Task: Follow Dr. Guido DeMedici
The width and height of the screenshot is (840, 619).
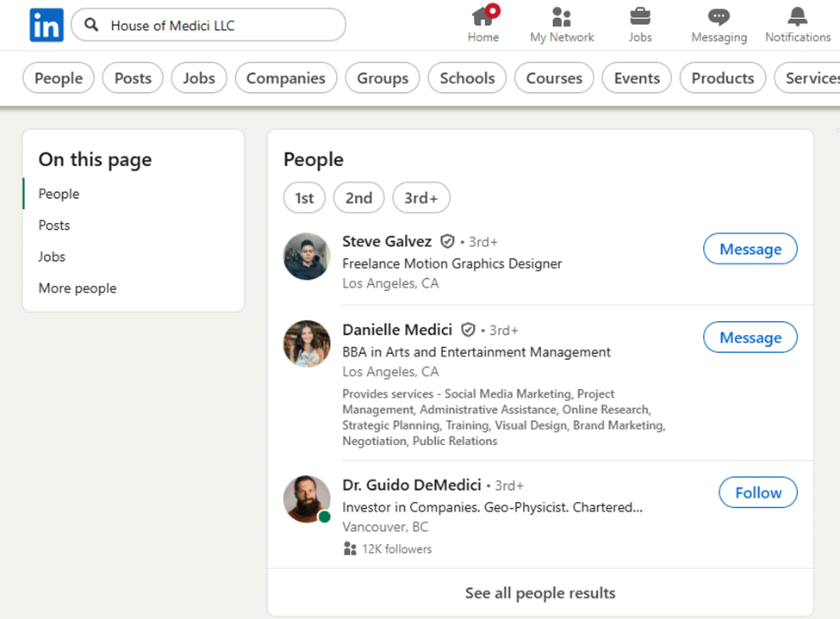Action: [757, 492]
